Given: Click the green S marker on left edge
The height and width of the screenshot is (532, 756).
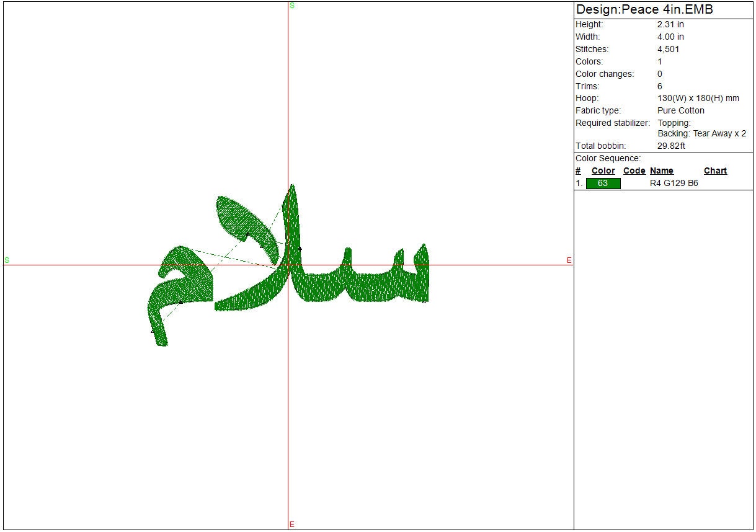Looking at the screenshot, I should click(7, 260).
